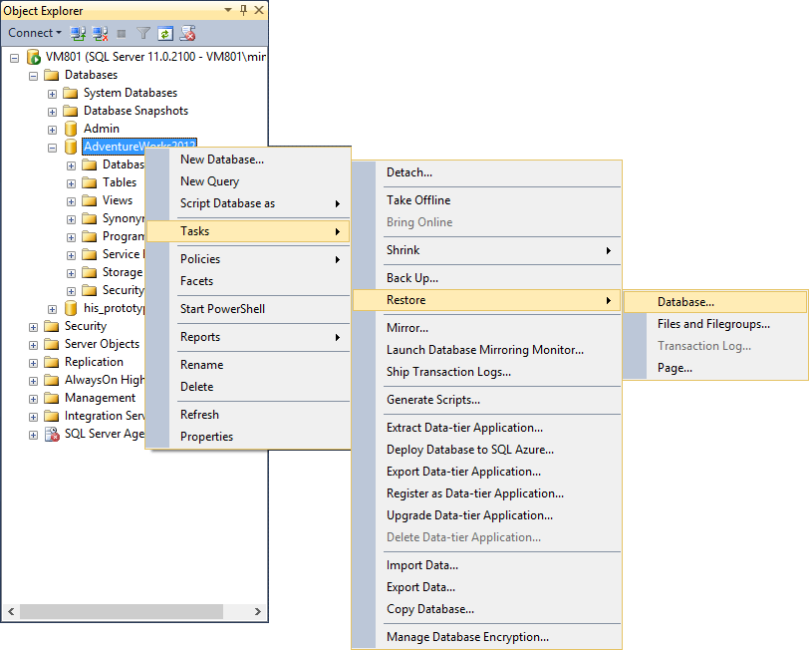Click the Connect Object Explorer icon
The image size is (812, 650).
(78, 33)
